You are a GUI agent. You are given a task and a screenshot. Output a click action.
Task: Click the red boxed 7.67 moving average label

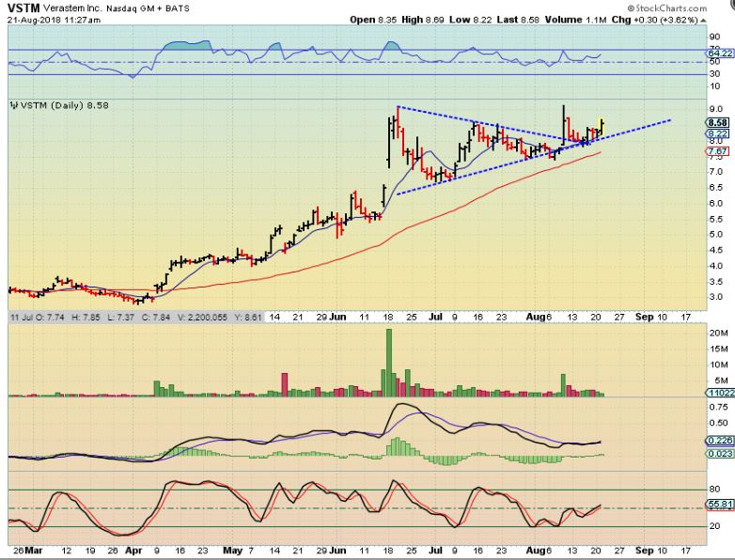pos(718,151)
